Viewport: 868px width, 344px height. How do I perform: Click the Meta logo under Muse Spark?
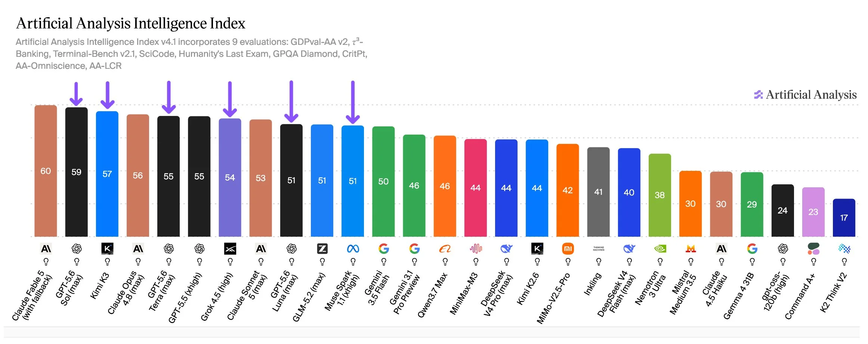point(353,249)
